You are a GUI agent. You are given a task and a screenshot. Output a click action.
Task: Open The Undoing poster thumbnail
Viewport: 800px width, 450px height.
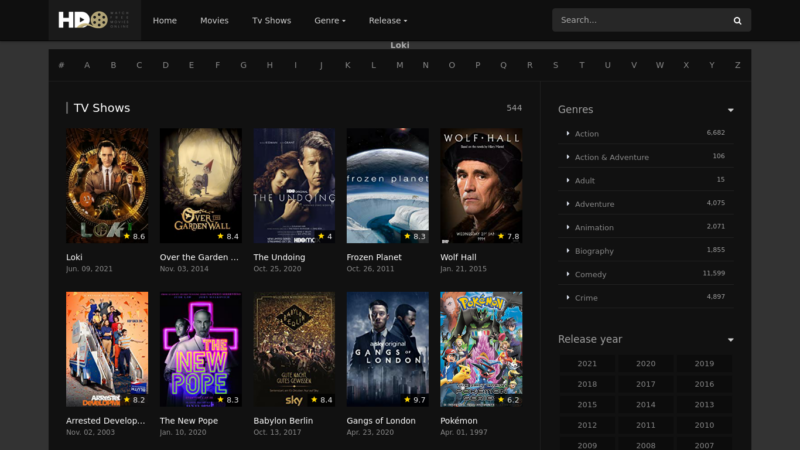point(294,185)
